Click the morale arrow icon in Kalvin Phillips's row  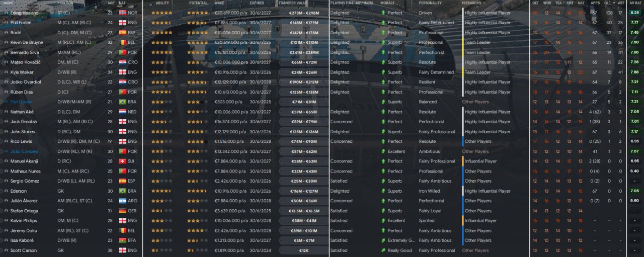[x=383, y=221]
